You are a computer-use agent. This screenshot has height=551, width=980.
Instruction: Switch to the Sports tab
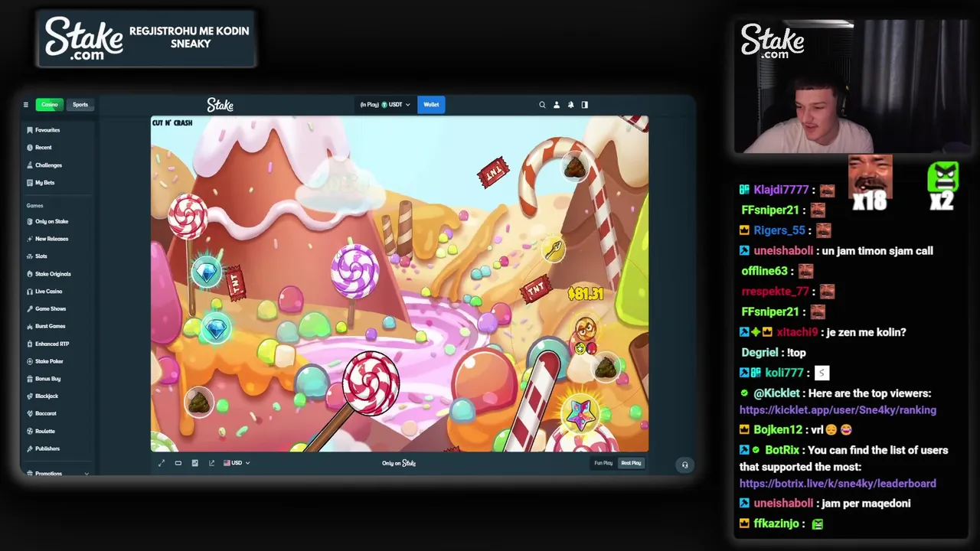coord(80,105)
